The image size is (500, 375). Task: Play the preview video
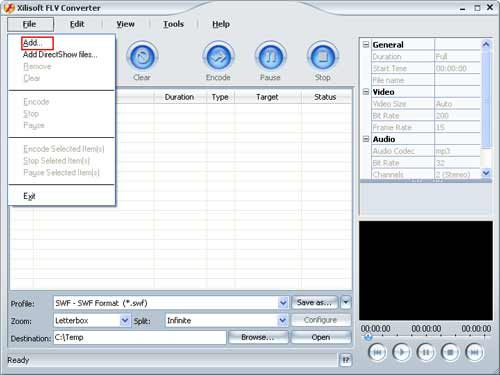coord(401,352)
